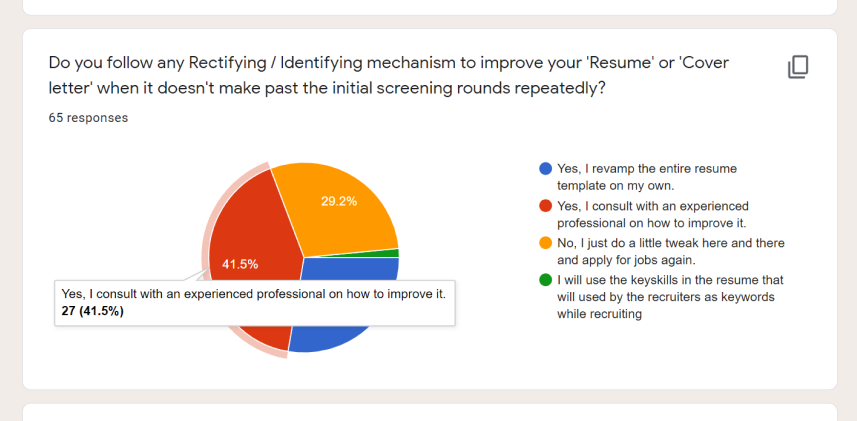
Task: Click the '65 responses' label
Action: [88, 118]
